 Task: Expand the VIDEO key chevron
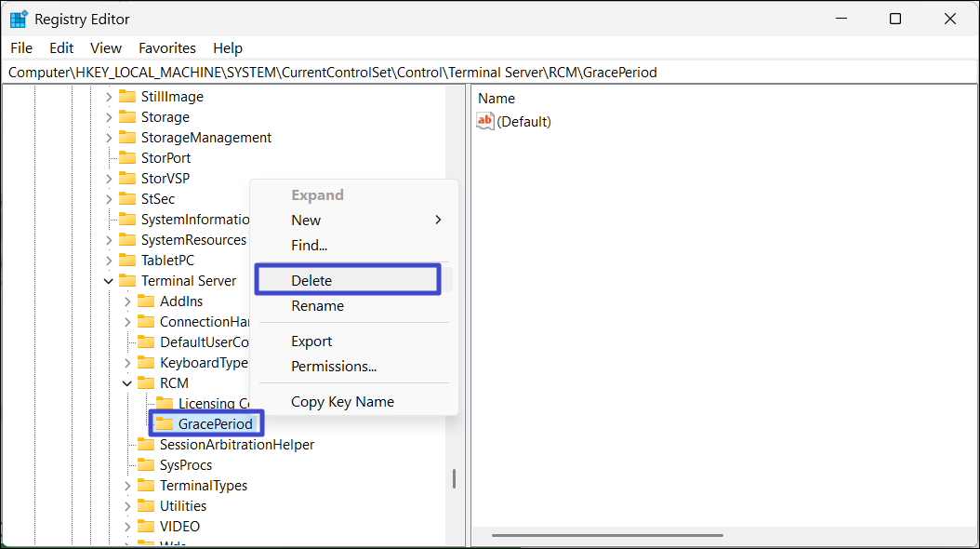(x=127, y=527)
